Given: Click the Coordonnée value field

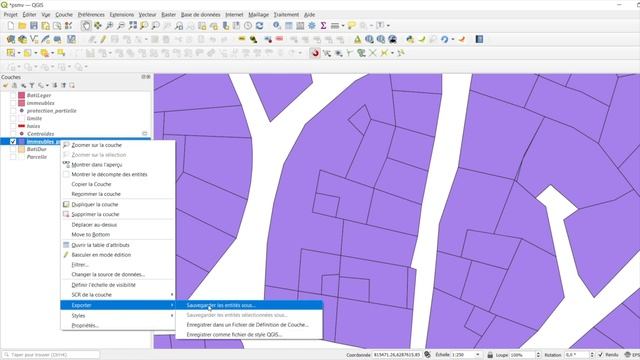Looking at the screenshot, I should [396, 355].
